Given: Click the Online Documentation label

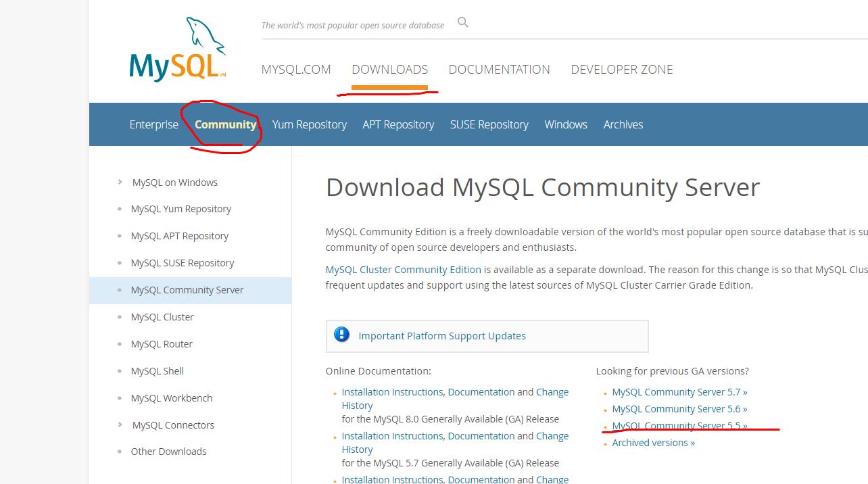Looking at the screenshot, I should (379, 371).
